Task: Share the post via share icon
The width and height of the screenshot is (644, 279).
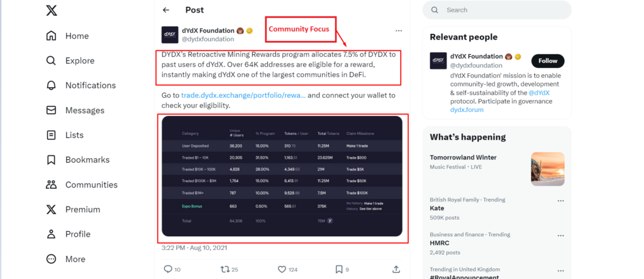Action: coord(396,270)
